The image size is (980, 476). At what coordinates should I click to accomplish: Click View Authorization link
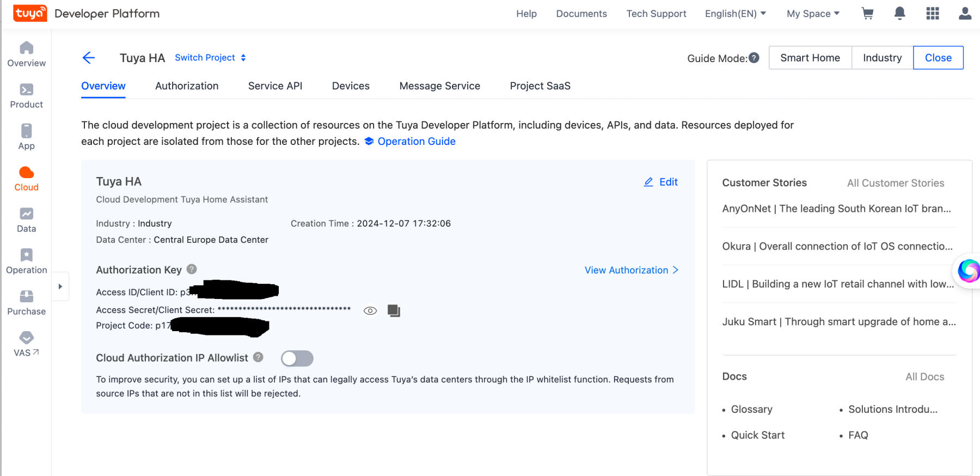[632, 270]
